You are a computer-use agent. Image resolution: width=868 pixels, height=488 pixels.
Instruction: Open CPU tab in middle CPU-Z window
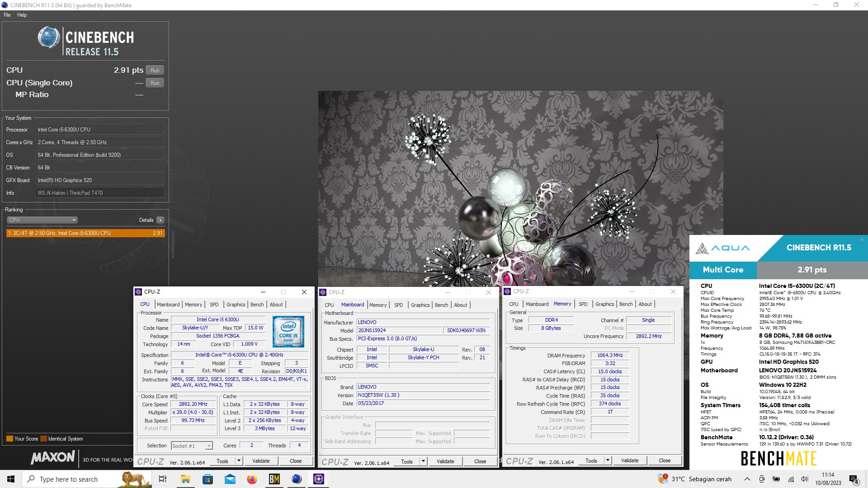(x=330, y=305)
